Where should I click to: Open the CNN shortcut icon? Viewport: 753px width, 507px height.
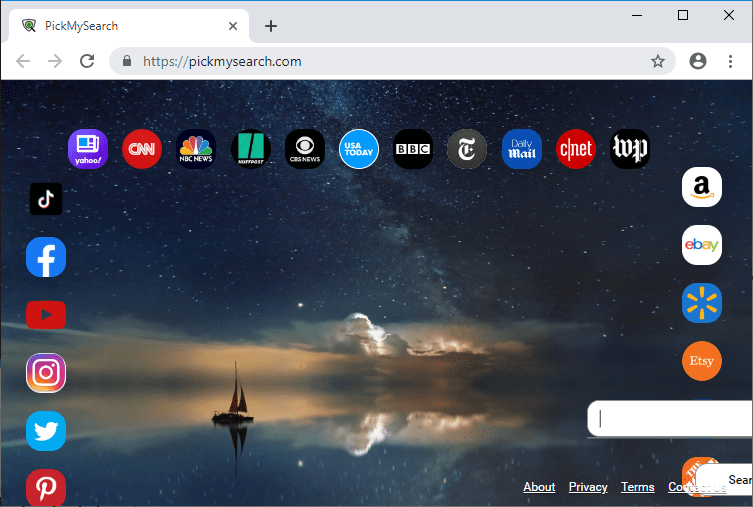[x=142, y=149]
